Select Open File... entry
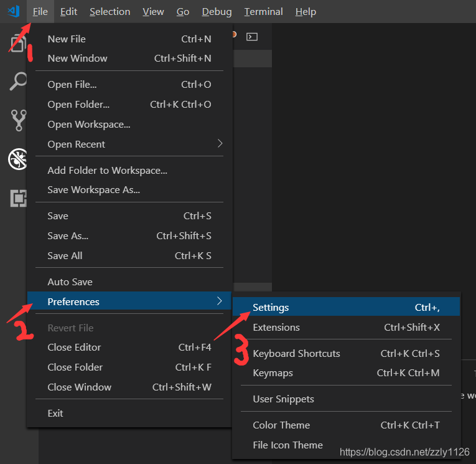 (x=129, y=84)
